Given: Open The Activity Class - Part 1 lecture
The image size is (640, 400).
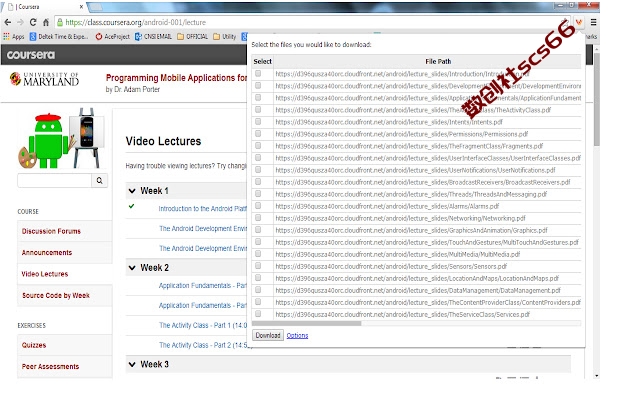Looking at the screenshot, I should 203,325.
